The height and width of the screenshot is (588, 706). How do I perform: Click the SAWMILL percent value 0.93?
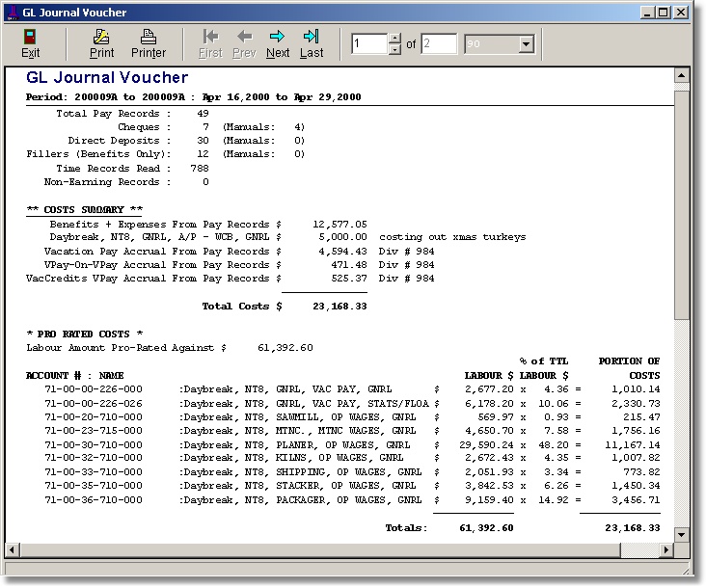(557, 417)
